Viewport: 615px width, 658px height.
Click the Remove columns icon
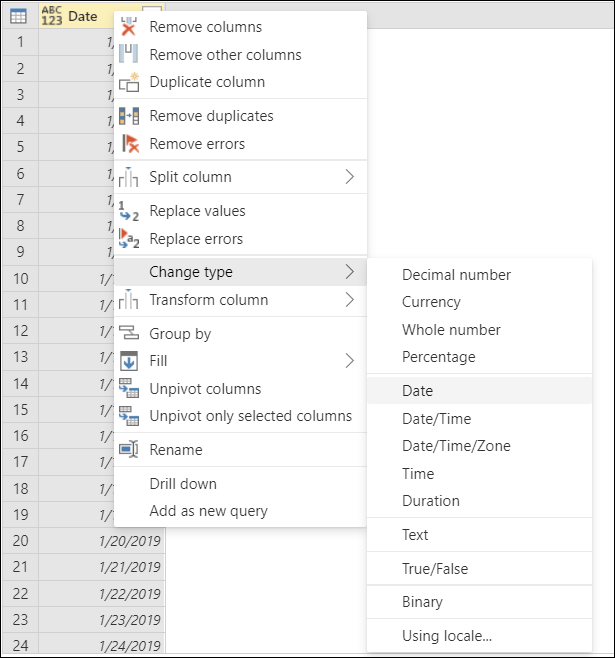click(x=128, y=26)
